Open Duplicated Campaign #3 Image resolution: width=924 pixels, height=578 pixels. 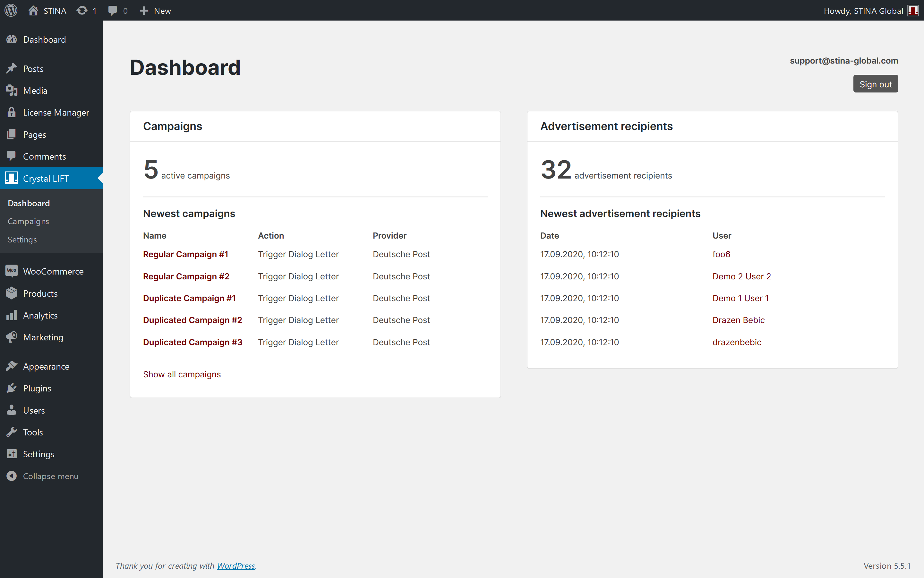[x=193, y=342]
